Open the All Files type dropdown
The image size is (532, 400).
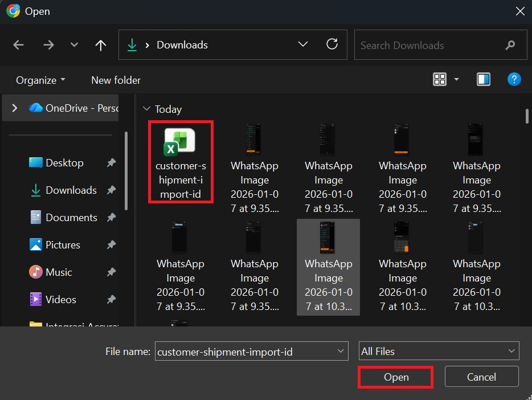click(x=439, y=352)
